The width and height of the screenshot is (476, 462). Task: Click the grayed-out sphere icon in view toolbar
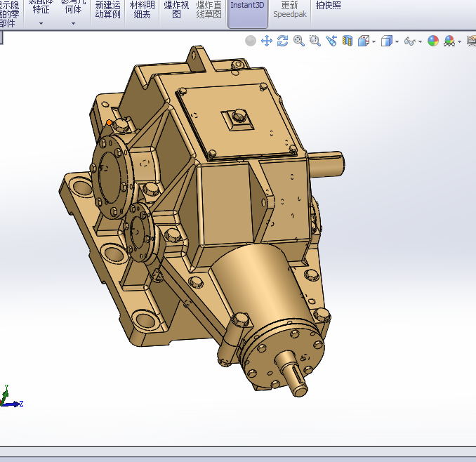251,41
